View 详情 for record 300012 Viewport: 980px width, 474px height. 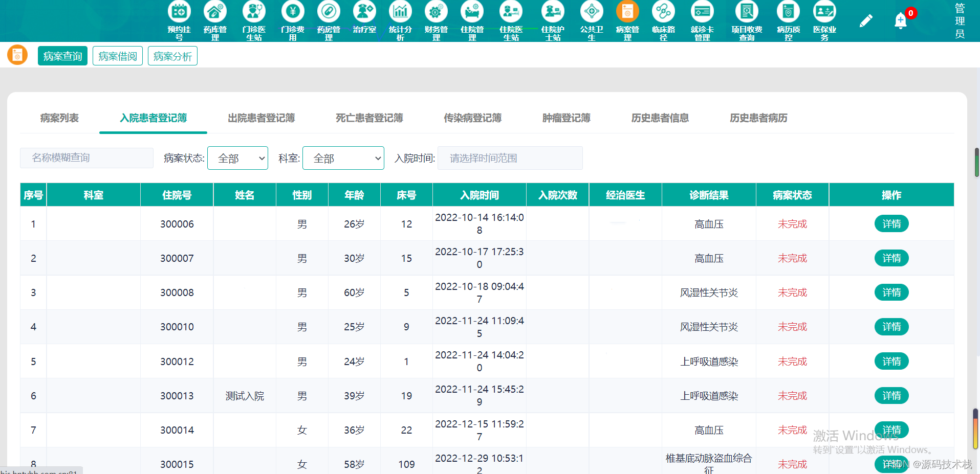(891, 362)
